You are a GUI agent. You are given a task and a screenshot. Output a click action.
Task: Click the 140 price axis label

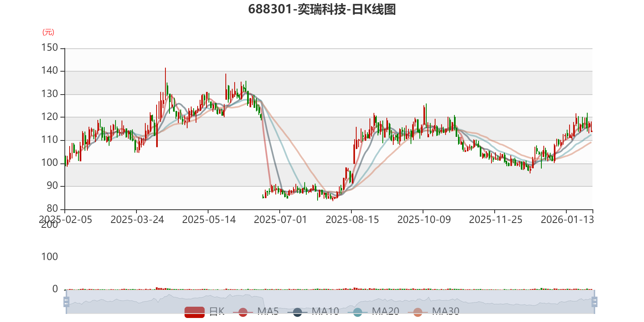coord(50,70)
